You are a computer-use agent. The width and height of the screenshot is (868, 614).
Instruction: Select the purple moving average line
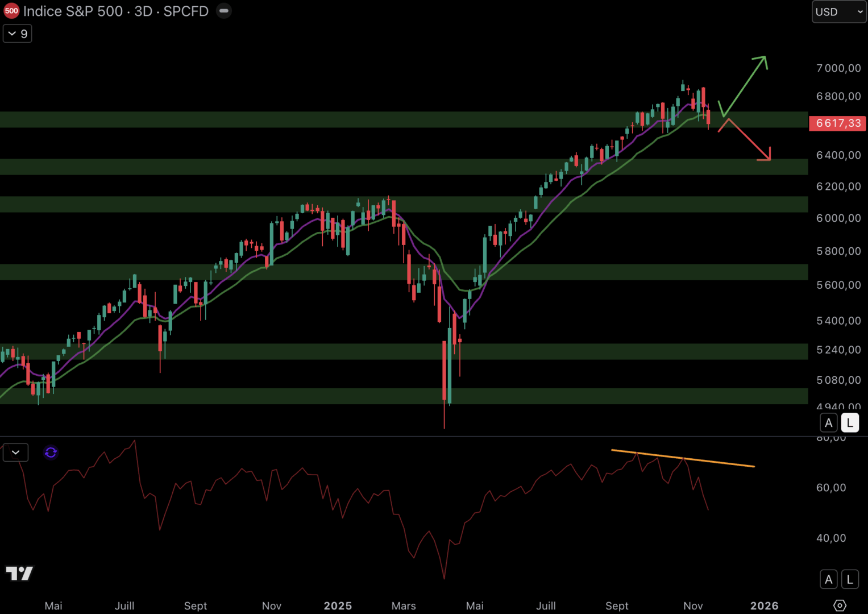512,249
